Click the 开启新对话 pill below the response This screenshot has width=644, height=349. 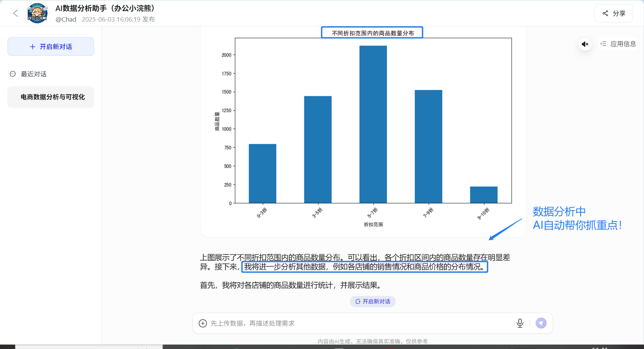point(372,301)
